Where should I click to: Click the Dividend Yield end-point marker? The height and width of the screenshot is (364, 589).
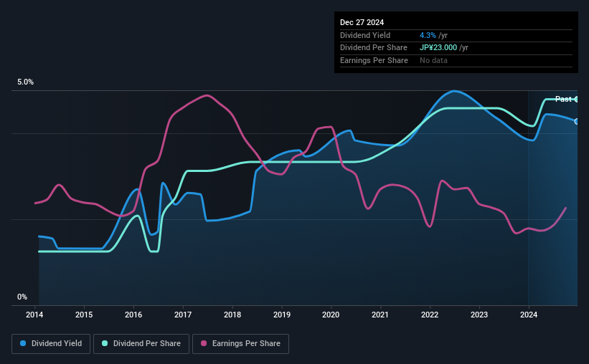click(x=577, y=122)
